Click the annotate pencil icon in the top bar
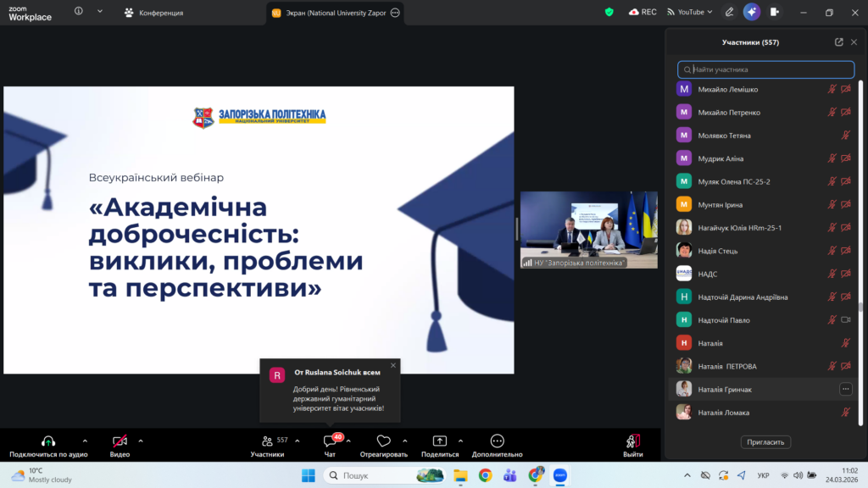 click(729, 12)
